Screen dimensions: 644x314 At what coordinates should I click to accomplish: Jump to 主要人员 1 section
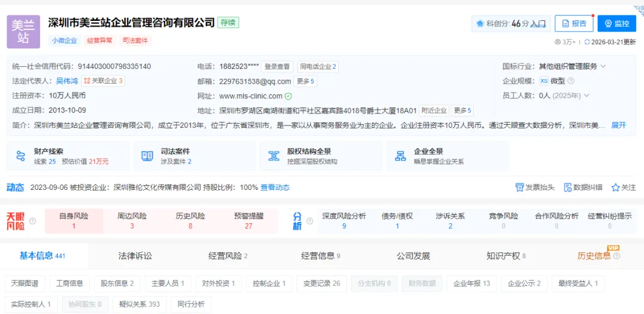pyautogui.click(x=168, y=283)
